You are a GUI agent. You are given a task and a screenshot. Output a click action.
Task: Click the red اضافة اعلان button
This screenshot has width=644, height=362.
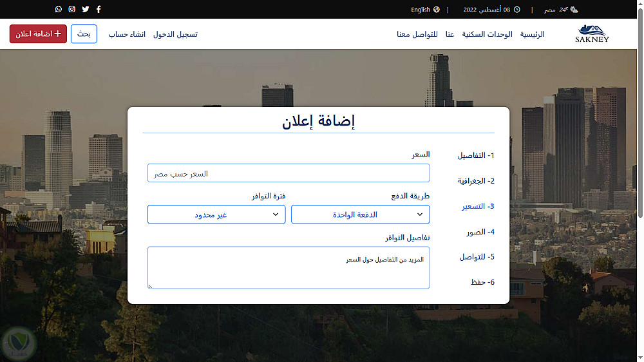click(38, 33)
